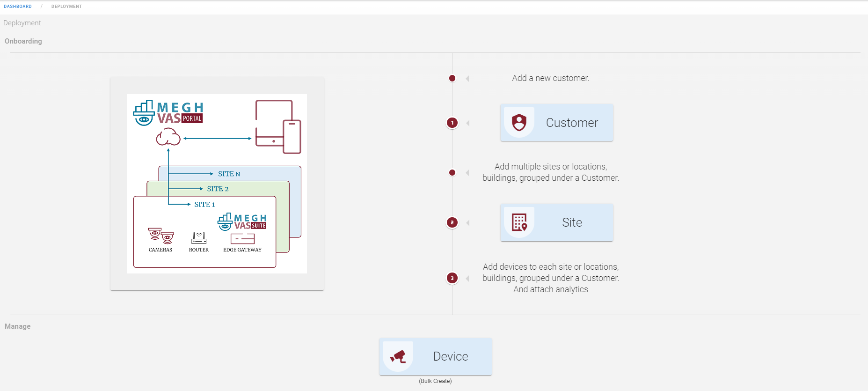The width and height of the screenshot is (868, 391).
Task: Click the Customer shield icon
Action: 519,123
